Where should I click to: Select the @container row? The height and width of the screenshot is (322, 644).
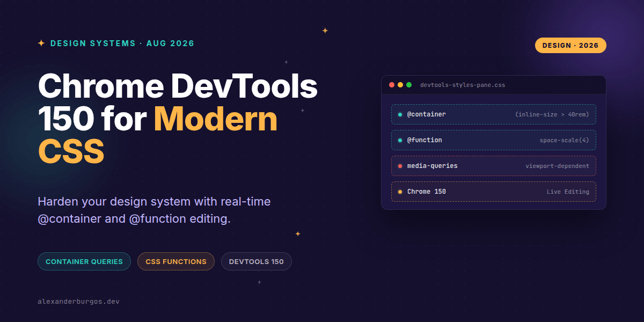coord(494,114)
